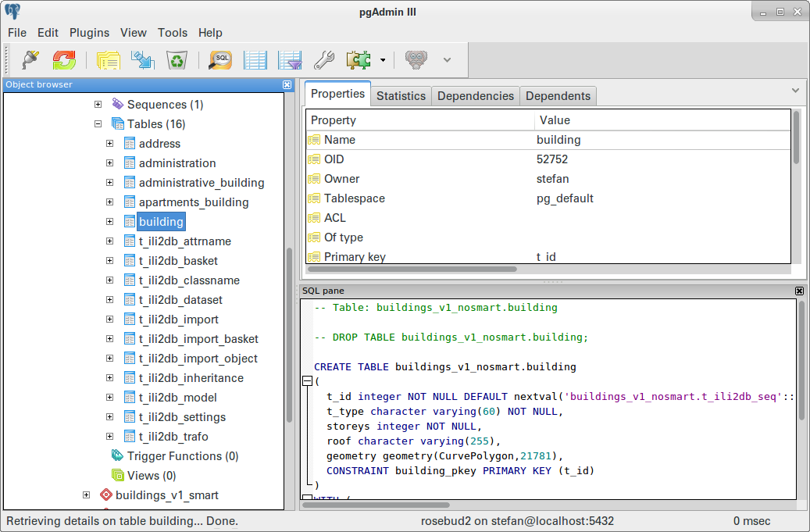Drop the selected object with recycle icon
Viewport: 810px width, 532px height.
coord(177,60)
